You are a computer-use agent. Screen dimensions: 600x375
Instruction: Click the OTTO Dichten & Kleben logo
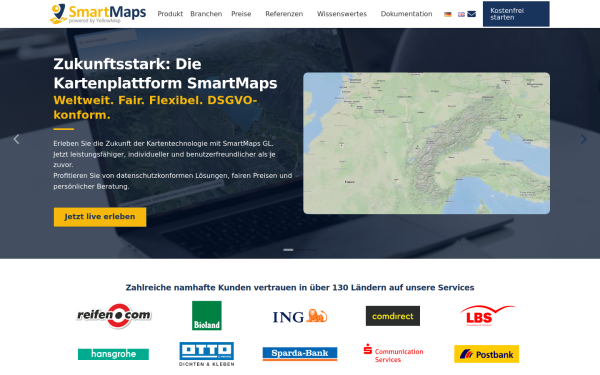click(x=207, y=354)
